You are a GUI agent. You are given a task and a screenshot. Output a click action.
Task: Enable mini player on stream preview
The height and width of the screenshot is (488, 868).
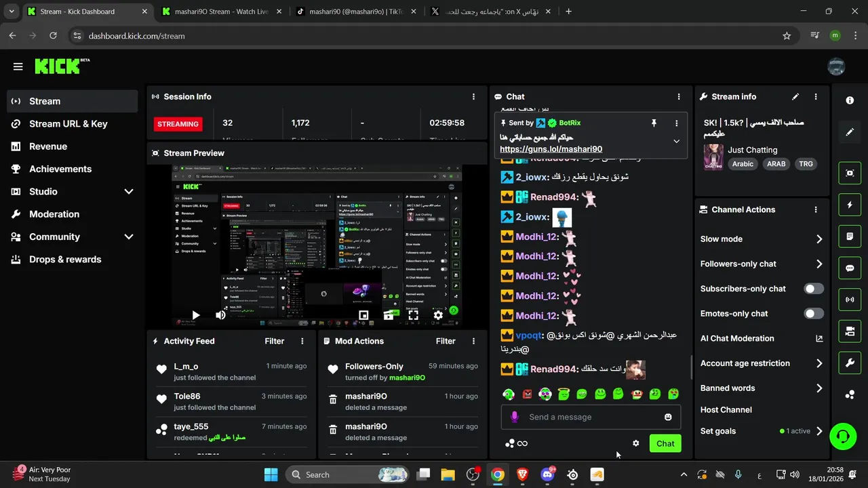click(363, 315)
